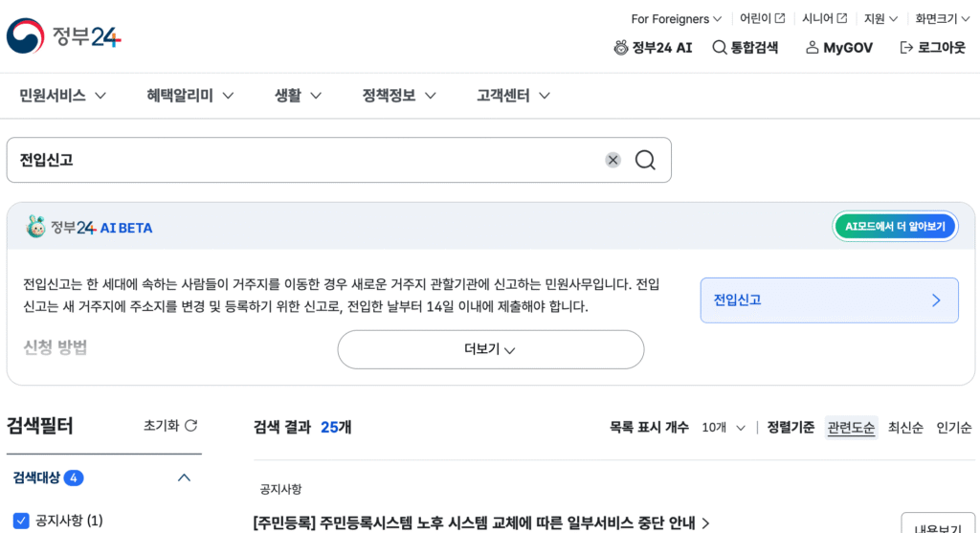
Task: Open the 주민등록시스템 notice result
Action: [481, 523]
